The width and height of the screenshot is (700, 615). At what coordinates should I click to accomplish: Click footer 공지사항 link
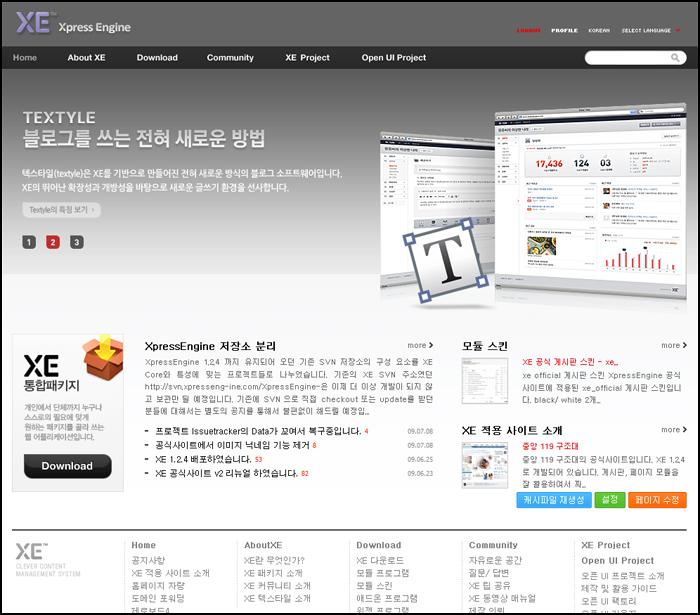pos(148,560)
